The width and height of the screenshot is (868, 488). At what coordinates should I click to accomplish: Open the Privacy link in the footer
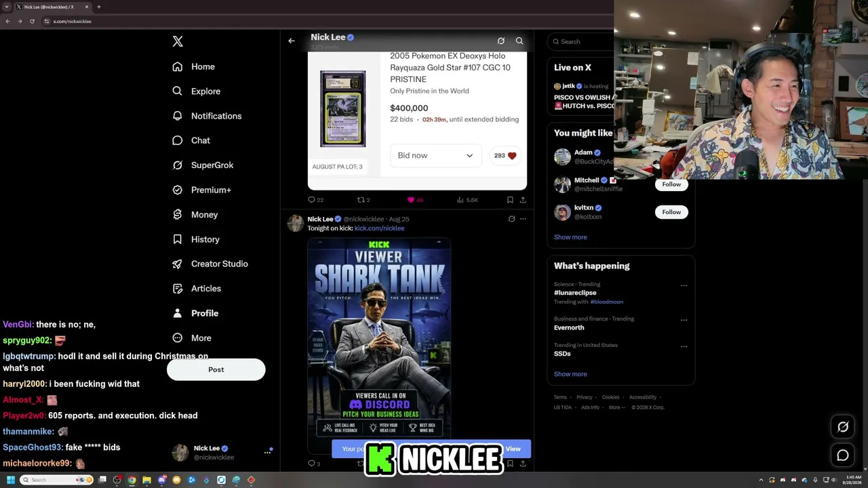pyautogui.click(x=584, y=397)
